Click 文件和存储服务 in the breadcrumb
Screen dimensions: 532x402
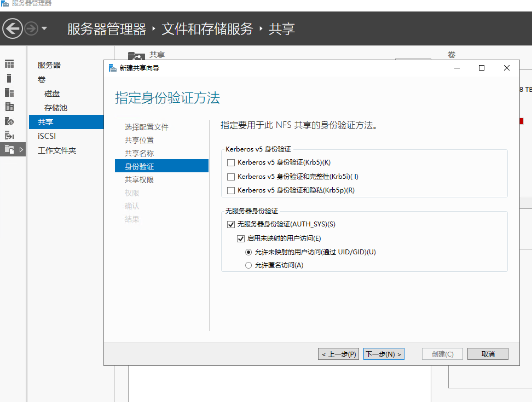207,29
